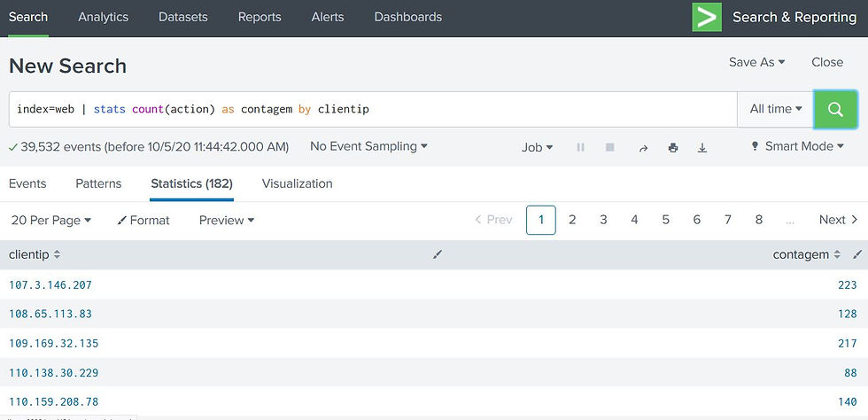
Task: Click IP 107.3.146.207 cell
Action: coord(50,284)
